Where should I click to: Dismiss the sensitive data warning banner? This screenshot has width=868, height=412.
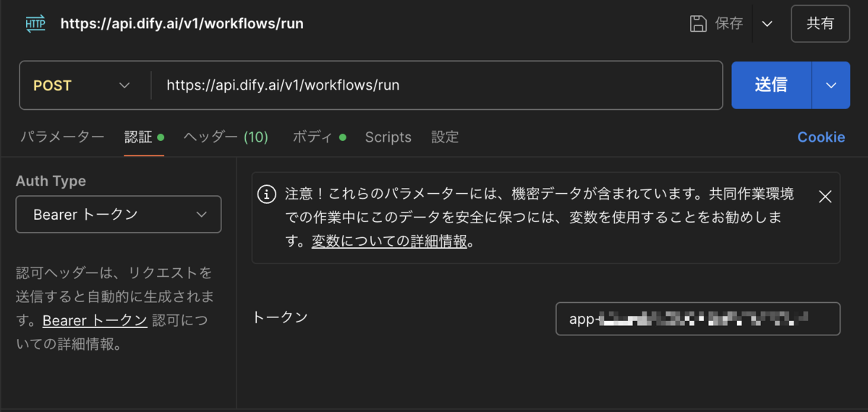pyautogui.click(x=825, y=196)
